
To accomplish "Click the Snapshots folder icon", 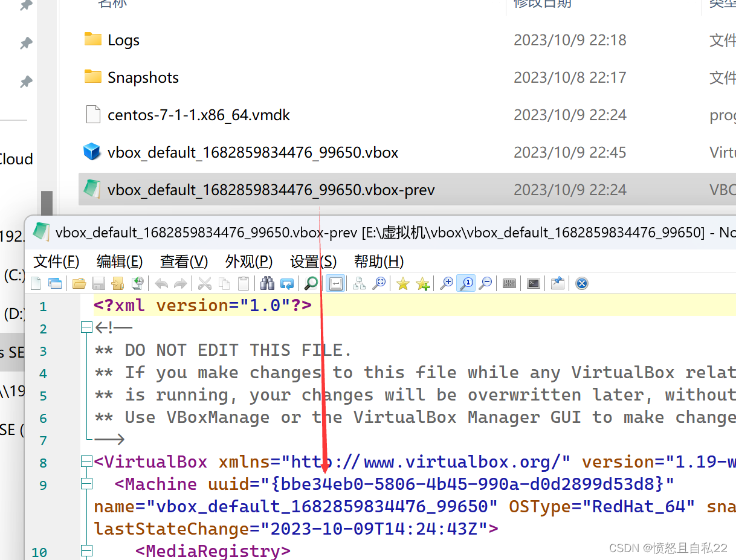I will click(x=92, y=77).
